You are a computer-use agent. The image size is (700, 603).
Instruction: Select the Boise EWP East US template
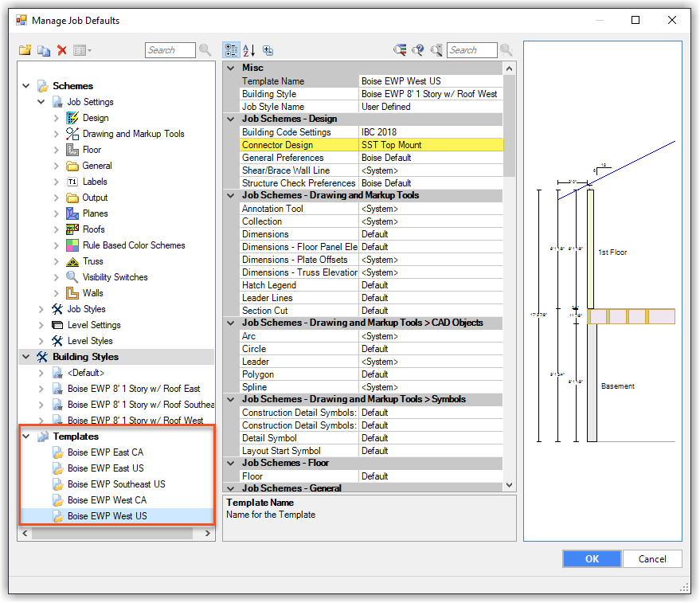(106, 468)
